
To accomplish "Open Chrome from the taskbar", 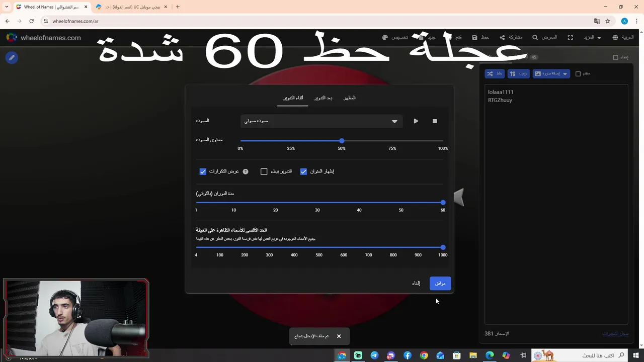I will point(424,355).
